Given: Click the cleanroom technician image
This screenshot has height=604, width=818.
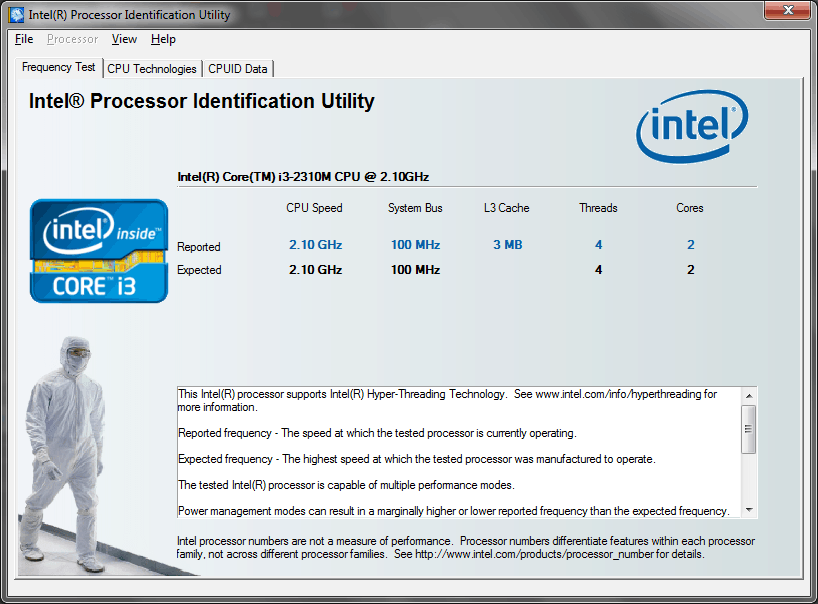Looking at the screenshot, I should click(x=64, y=455).
